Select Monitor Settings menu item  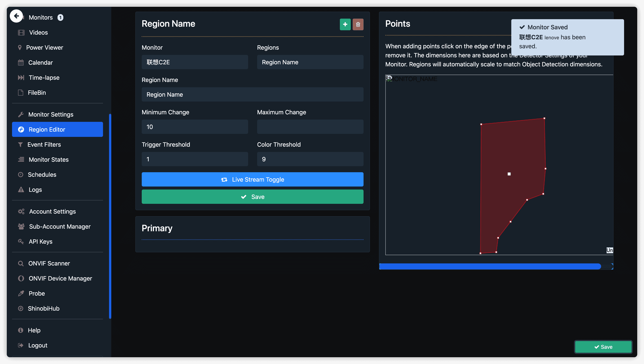[51, 115]
